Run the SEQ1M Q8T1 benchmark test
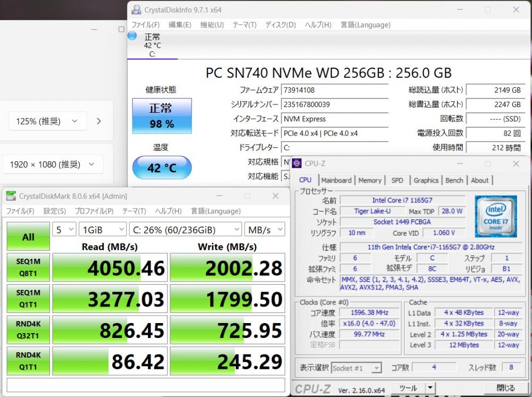This screenshot has width=532, height=397. (28, 268)
